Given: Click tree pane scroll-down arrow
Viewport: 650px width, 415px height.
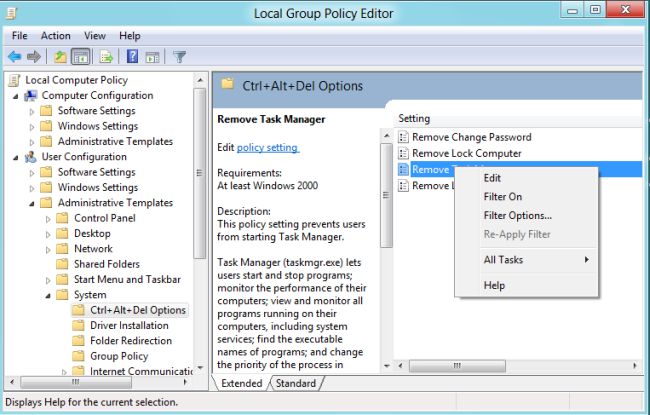Looking at the screenshot, I should 200,367.
